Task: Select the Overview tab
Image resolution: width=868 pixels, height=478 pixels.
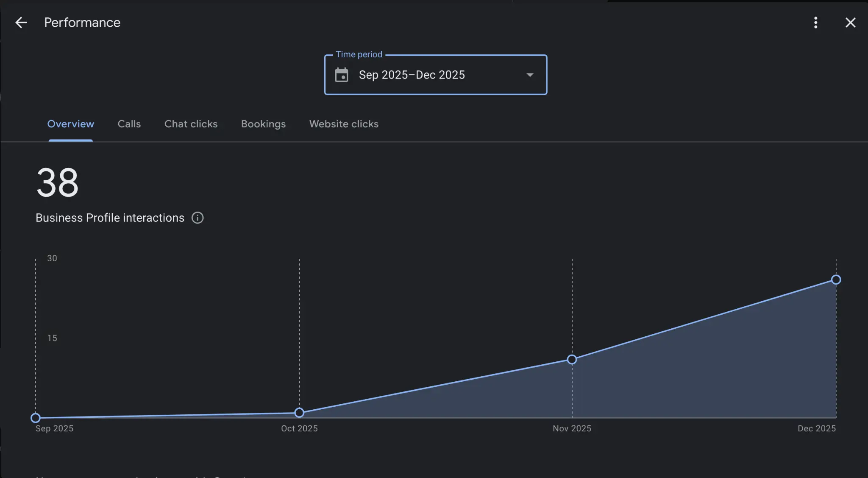Action: click(70, 124)
